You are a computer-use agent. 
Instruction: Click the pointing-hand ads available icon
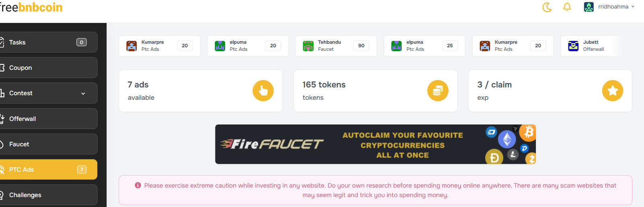(263, 91)
